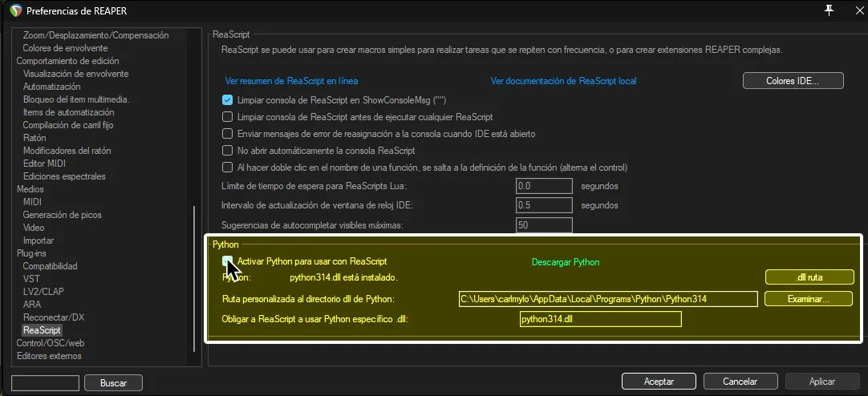This screenshot has width=868, height=396.
Task: Click the python314.dll está instalado text
Action: (344, 277)
